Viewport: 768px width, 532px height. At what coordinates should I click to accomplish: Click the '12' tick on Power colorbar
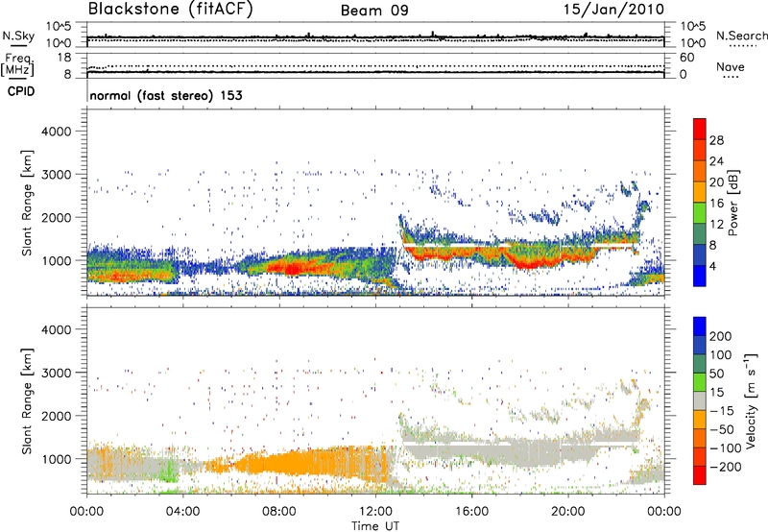716,224
